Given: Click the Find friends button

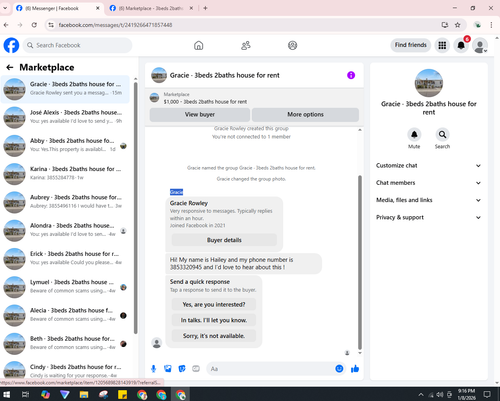Looking at the screenshot, I should tap(411, 45).
